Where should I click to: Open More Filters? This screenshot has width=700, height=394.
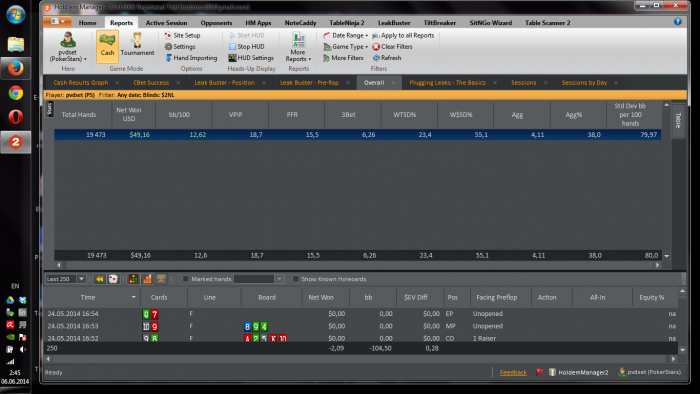tap(343, 58)
